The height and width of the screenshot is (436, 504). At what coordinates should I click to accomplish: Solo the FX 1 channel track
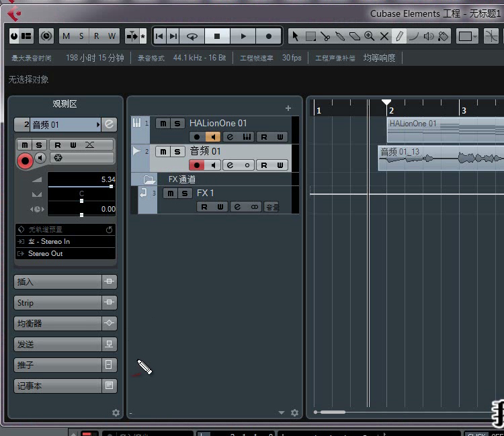tap(185, 193)
